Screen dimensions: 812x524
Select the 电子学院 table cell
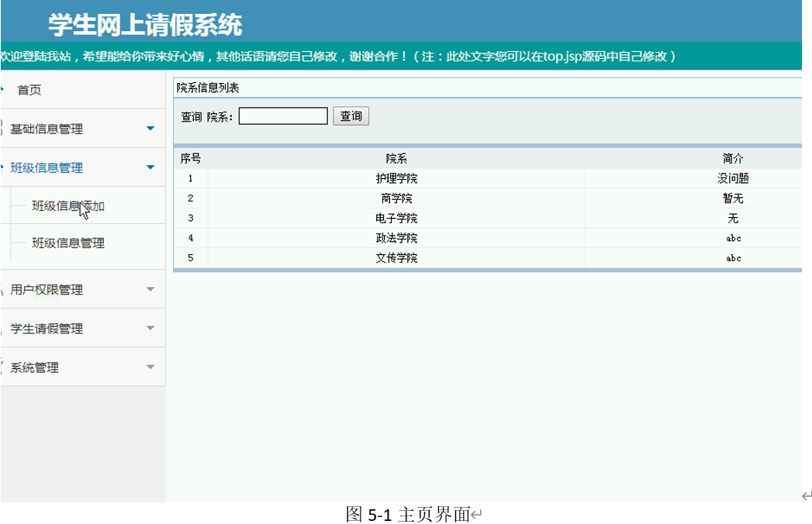396,219
